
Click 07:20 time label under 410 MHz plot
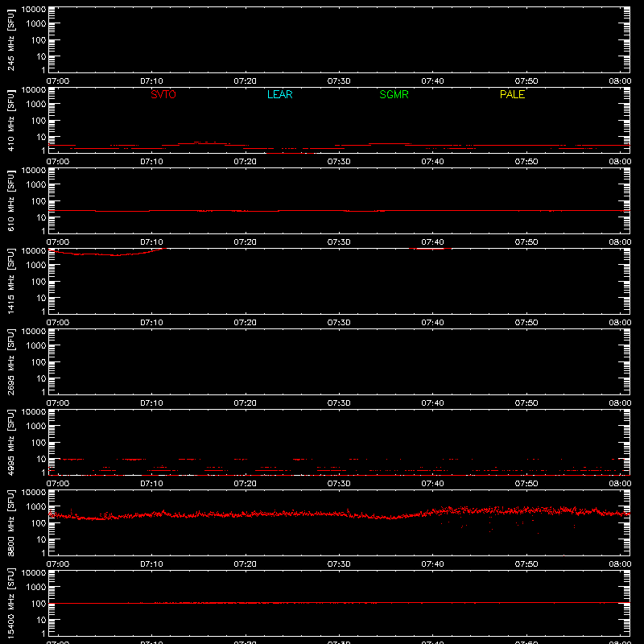pyautogui.click(x=246, y=162)
